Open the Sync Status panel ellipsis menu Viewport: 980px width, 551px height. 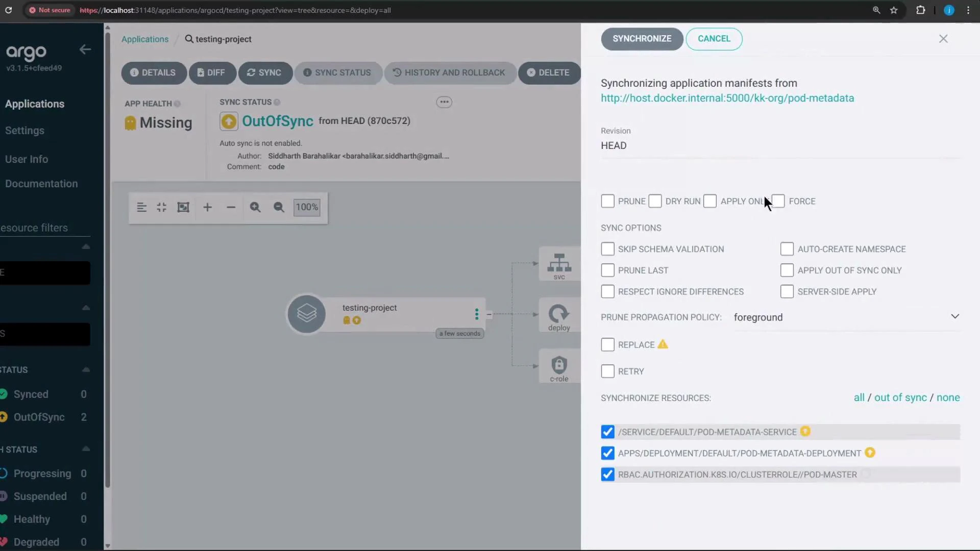[x=445, y=102]
